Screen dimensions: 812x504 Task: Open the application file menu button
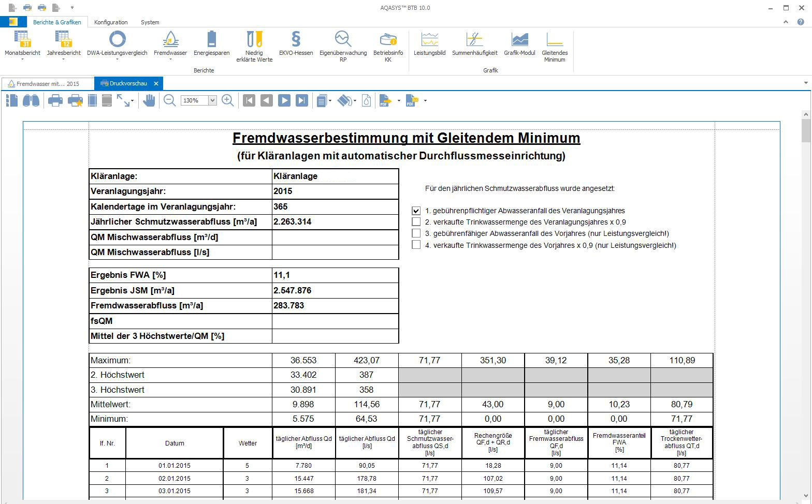[13, 22]
